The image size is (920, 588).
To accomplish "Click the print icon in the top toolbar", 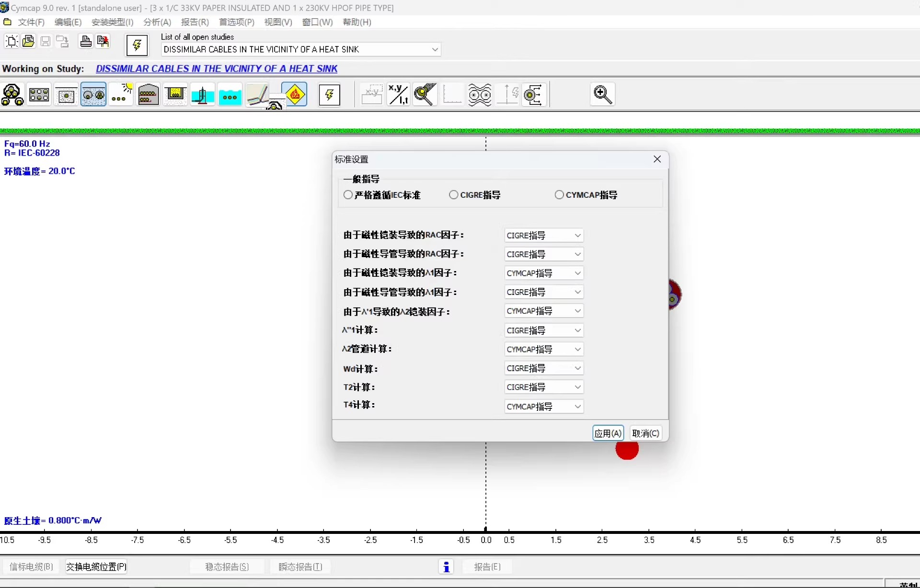I will pyautogui.click(x=86, y=41).
